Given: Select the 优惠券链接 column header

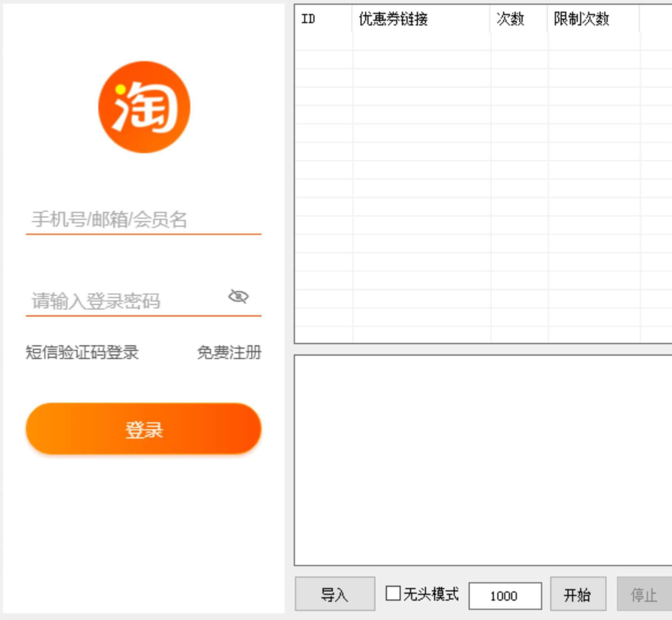Looking at the screenshot, I should (x=393, y=19).
